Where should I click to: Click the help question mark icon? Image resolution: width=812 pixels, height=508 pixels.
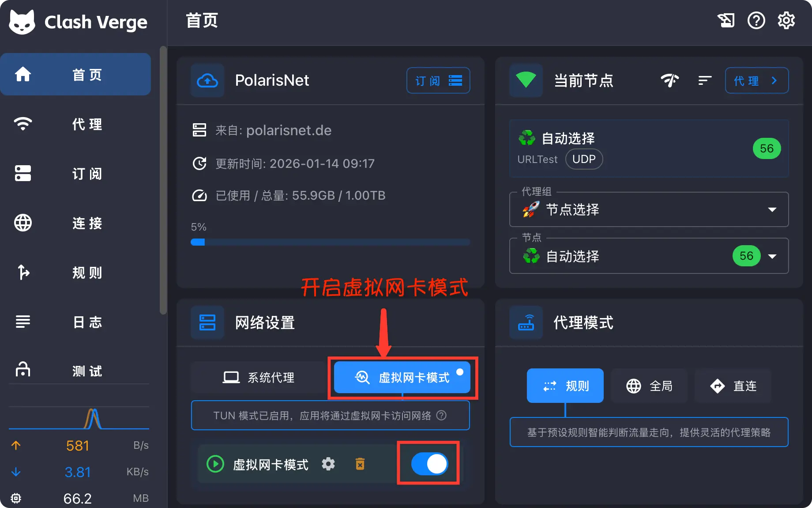756,20
